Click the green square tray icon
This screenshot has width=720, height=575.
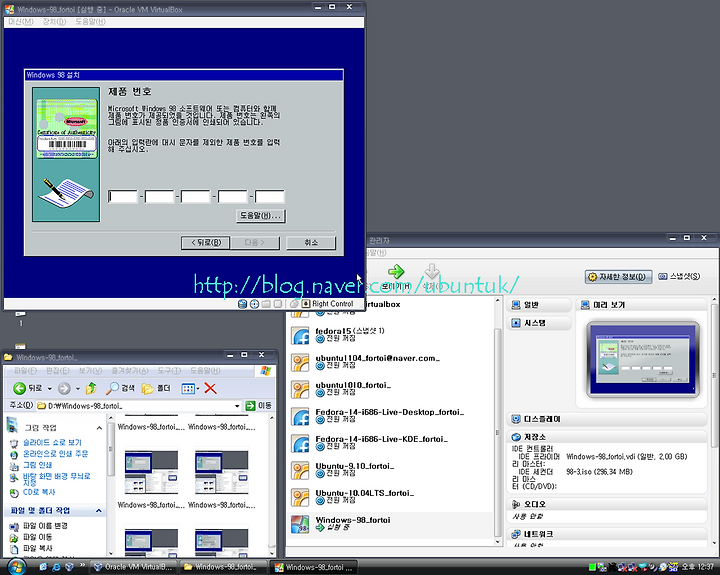(592, 567)
